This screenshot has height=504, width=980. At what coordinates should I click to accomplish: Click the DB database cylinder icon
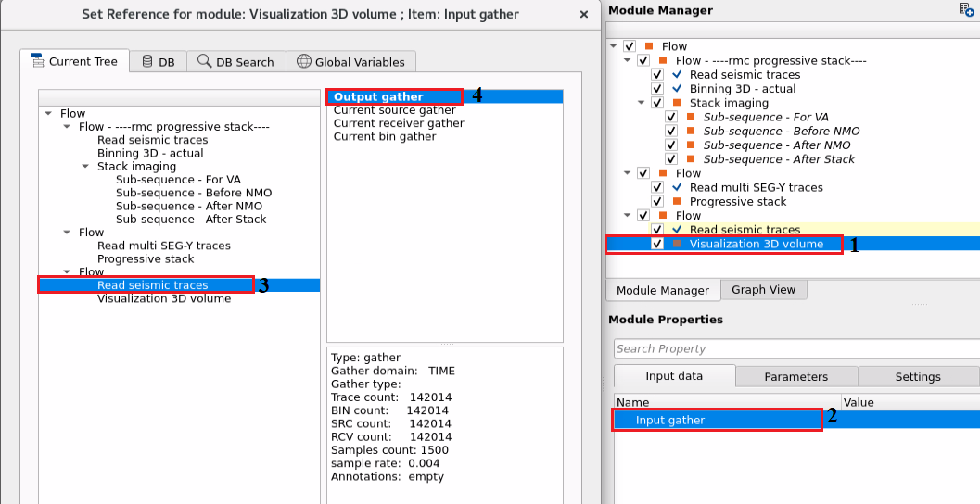tap(146, 61)
